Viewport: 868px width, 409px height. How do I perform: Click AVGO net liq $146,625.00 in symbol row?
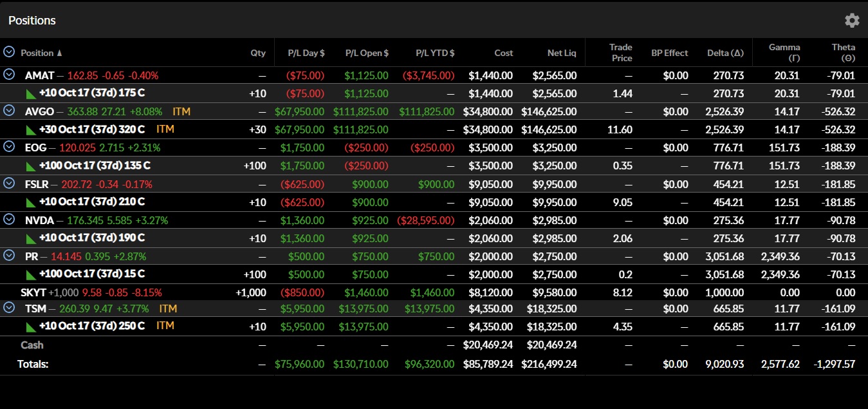[549, 111]
